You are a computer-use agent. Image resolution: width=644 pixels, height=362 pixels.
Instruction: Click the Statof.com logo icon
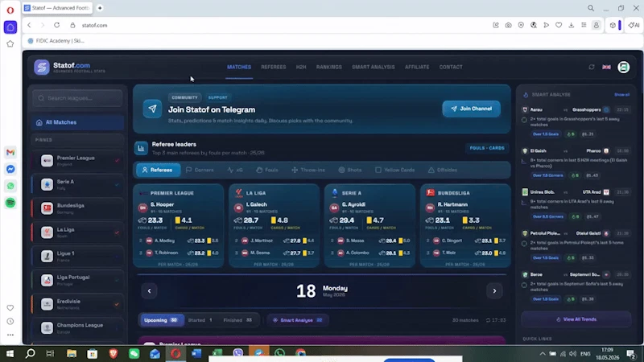[x=42, y=67]
